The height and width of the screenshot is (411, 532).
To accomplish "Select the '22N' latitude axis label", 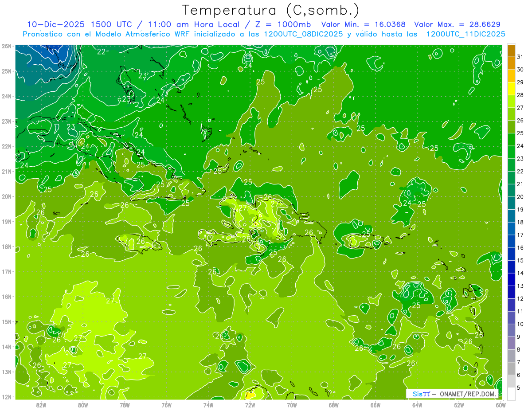I will click(7, 146).
